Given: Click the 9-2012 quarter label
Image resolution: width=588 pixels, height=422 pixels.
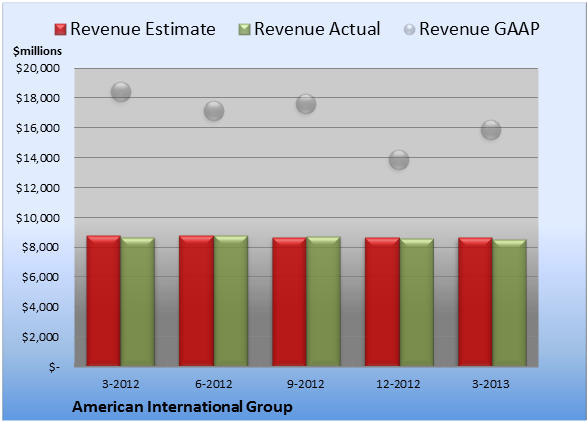Looking at the screenshot, I should coord(306,384).
